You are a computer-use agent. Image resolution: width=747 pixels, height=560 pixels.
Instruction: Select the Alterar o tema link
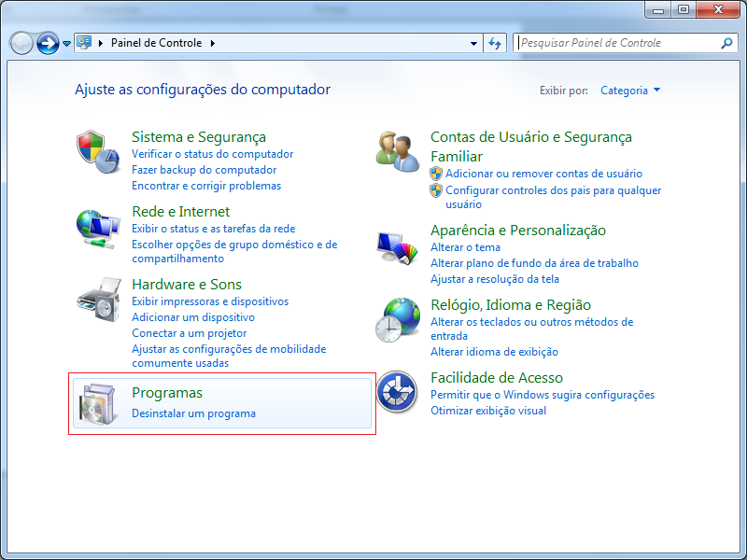click(465, 247)
